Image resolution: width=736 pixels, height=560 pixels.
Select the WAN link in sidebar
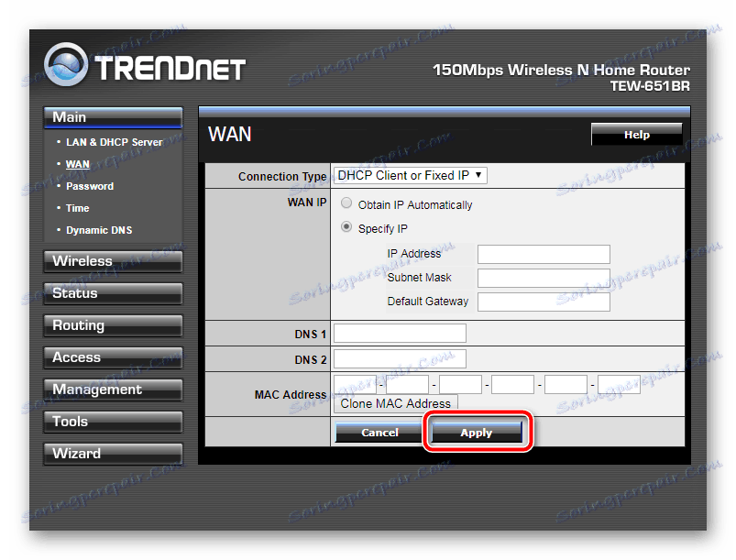pos(77,164)
